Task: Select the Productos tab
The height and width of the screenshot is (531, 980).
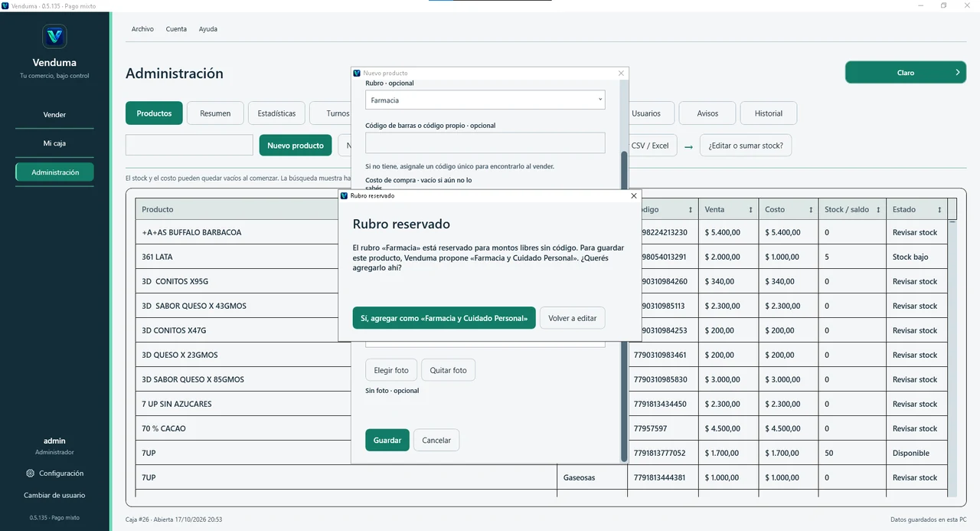Action: 154,113
